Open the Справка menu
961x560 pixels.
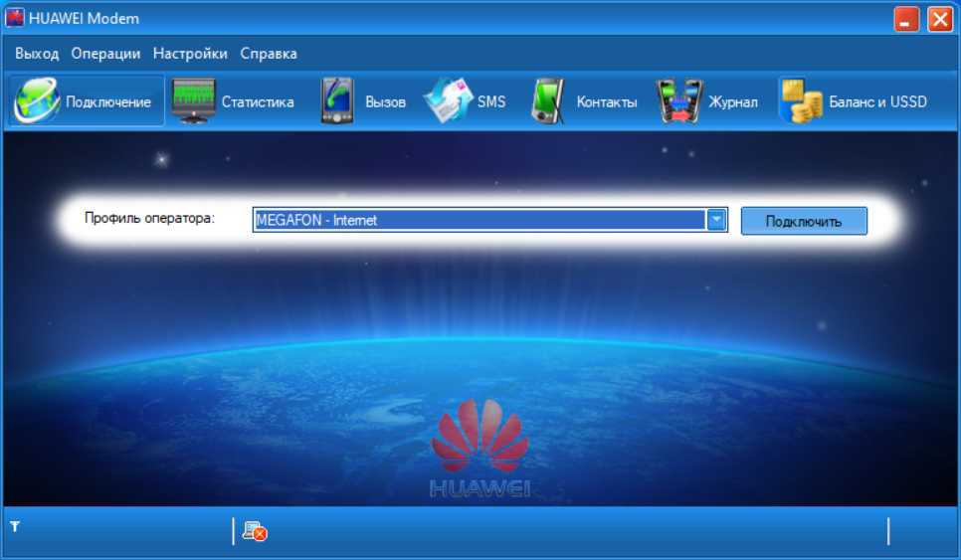tap(269, 54)
